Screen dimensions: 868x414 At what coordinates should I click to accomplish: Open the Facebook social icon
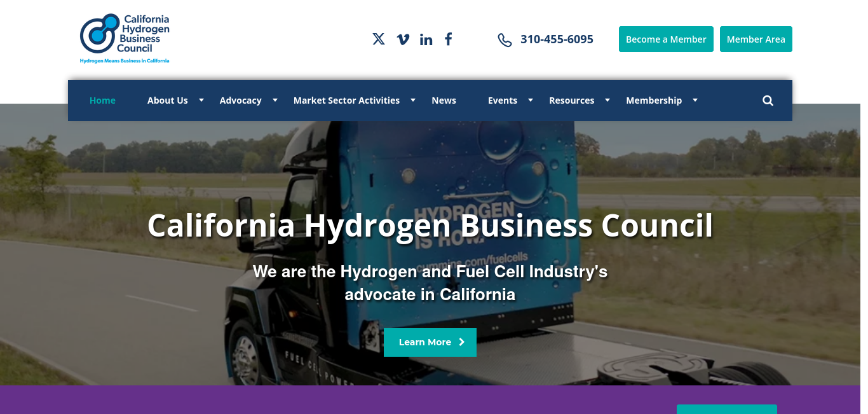click(x=449, y=39)
